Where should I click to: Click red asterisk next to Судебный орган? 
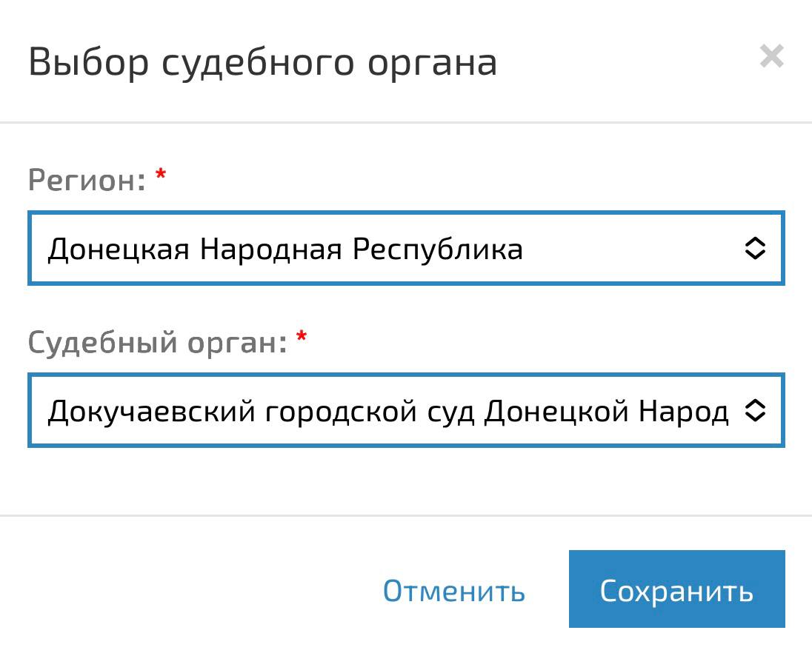[x=302, y=336]
